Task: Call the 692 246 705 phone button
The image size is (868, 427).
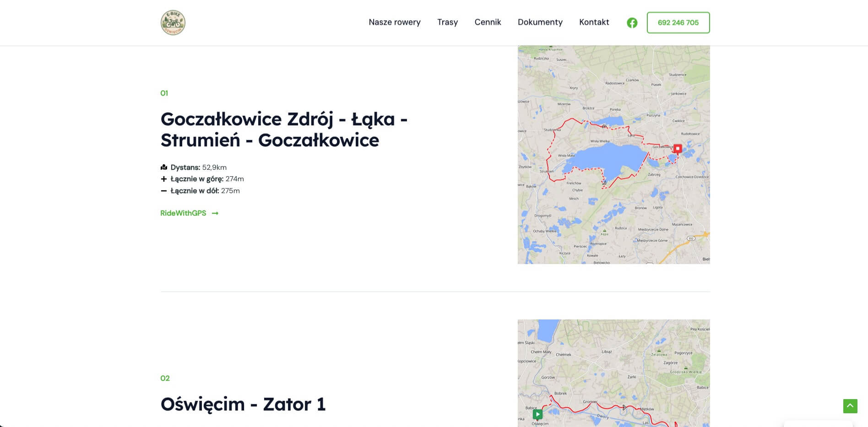Action: pos(678,22)
